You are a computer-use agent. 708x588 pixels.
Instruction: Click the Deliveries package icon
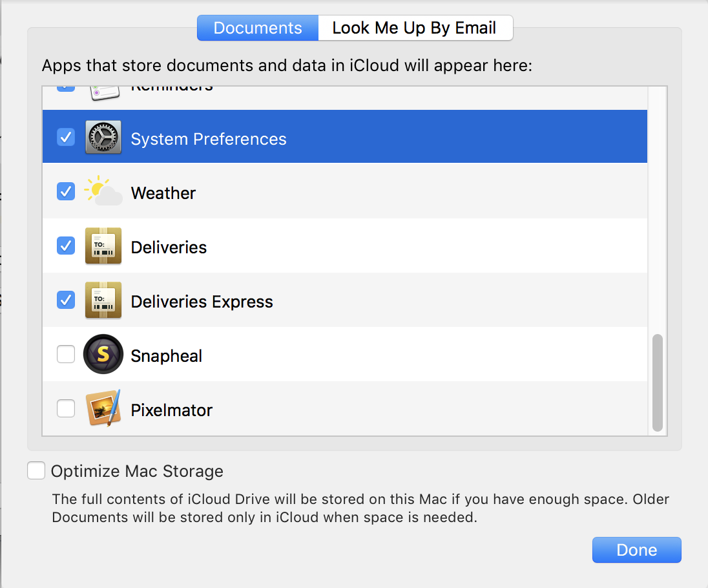click(x=103, y=246)
